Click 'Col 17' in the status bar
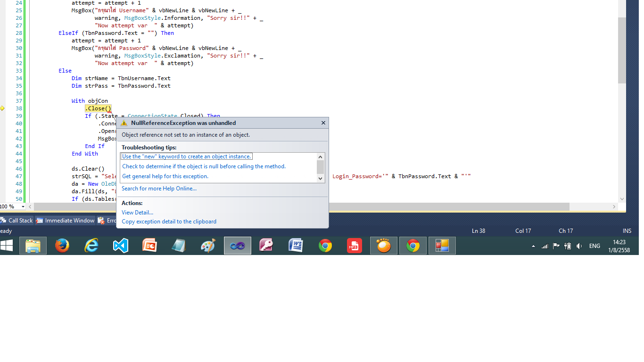644x362 pixels. click(x=523, y=231)
